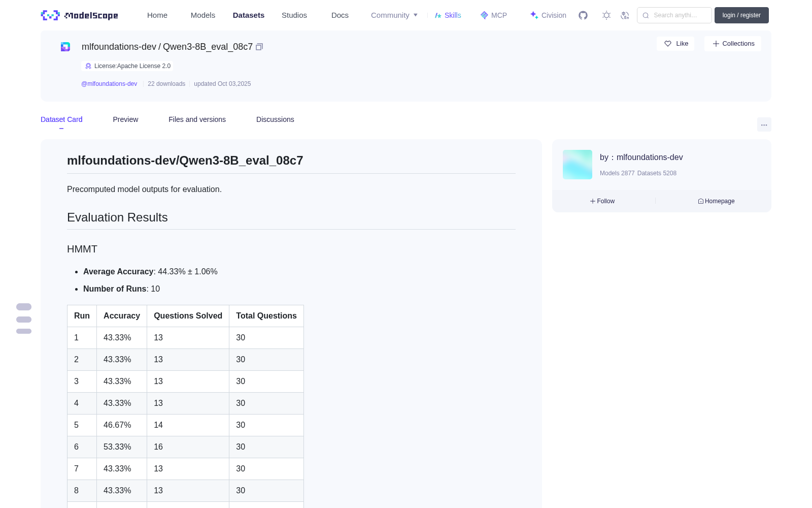Add dataset to Collections
The width and height of the screenshot is (812, 508).
tap(733, 44)
